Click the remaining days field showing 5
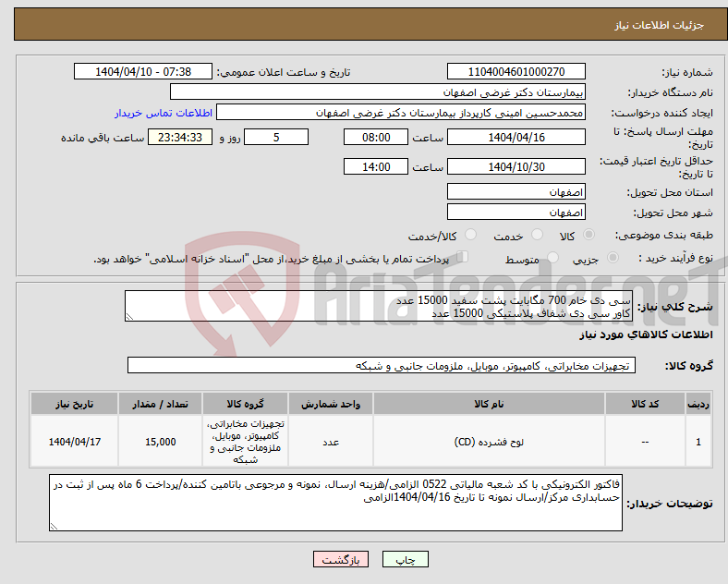 coord(276,137)
